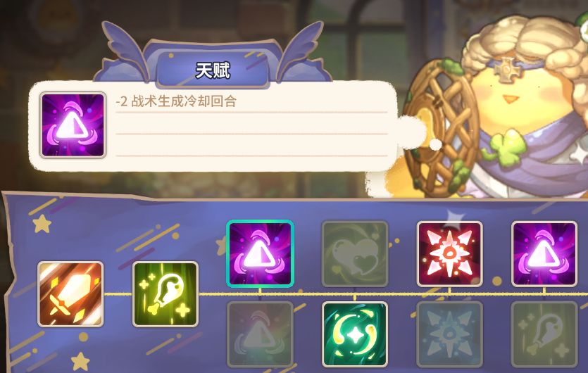Click the large purple triangle icon in tooltip
The image size is (588, 373).
73,125
